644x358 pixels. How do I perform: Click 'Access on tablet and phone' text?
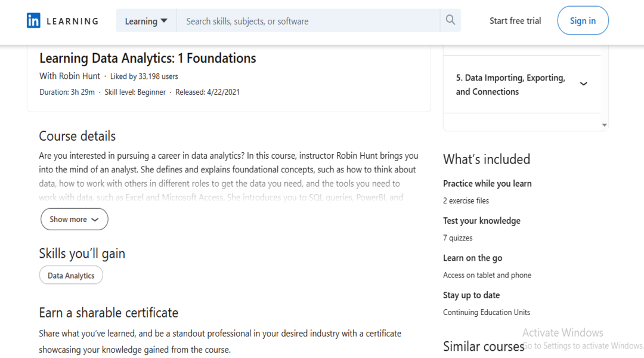point(487,275)
